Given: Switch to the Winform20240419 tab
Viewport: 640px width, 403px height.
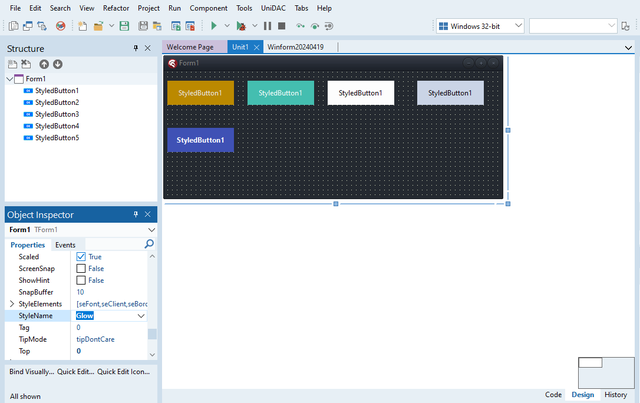Looking at the screenshot, I should [296, 47].
